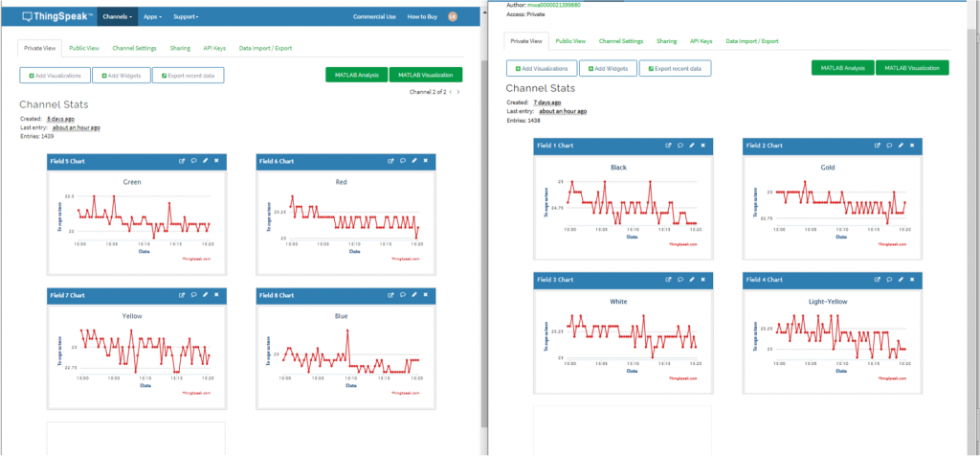The height and width of the screenshot is (456, 980).
Task: Switch to Public View tab in left window
Action: (x=82, y=48)
